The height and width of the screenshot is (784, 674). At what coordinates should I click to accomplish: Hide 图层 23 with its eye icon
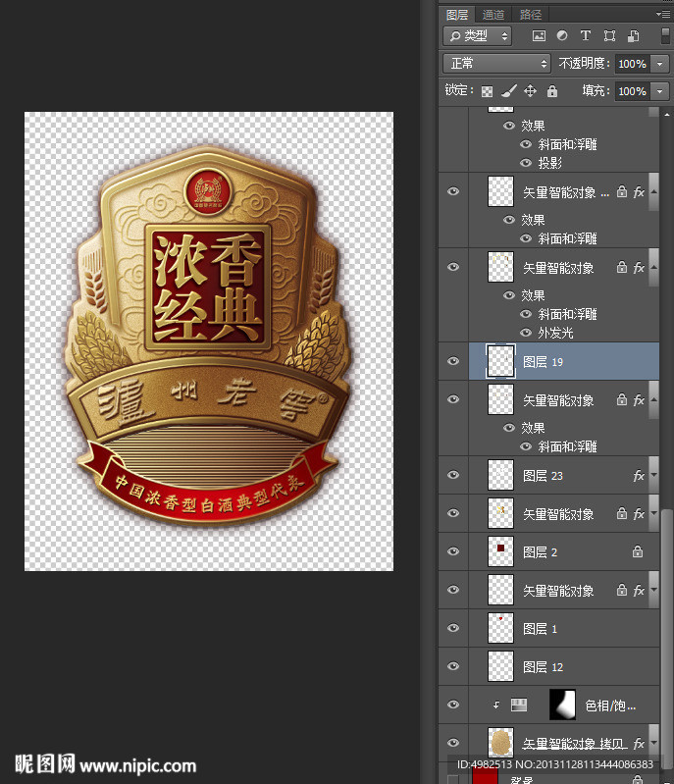click(x=453, y=475)
